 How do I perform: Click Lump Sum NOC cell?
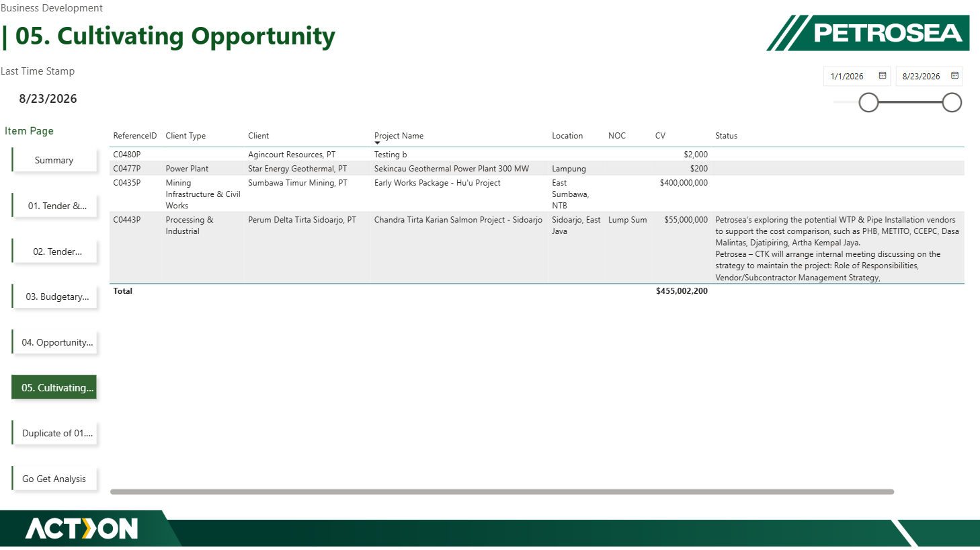coord(628,220)
